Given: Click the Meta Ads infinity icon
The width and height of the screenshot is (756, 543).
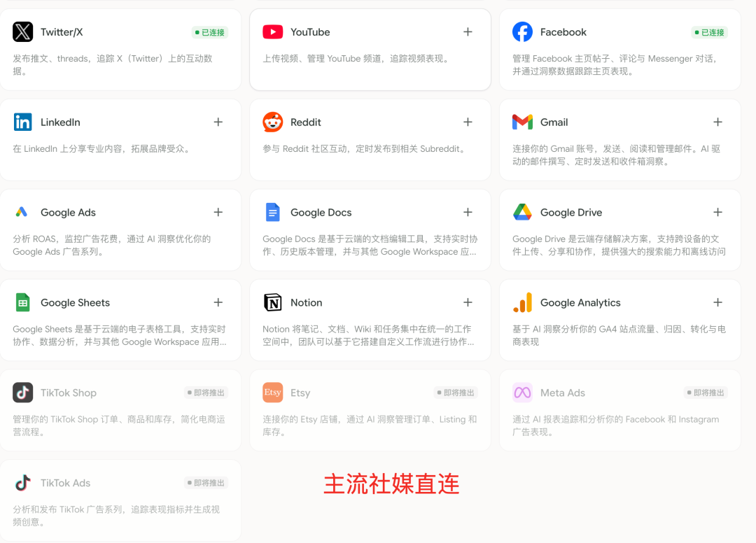Looking at the screenshot, I should coord(522,393).
